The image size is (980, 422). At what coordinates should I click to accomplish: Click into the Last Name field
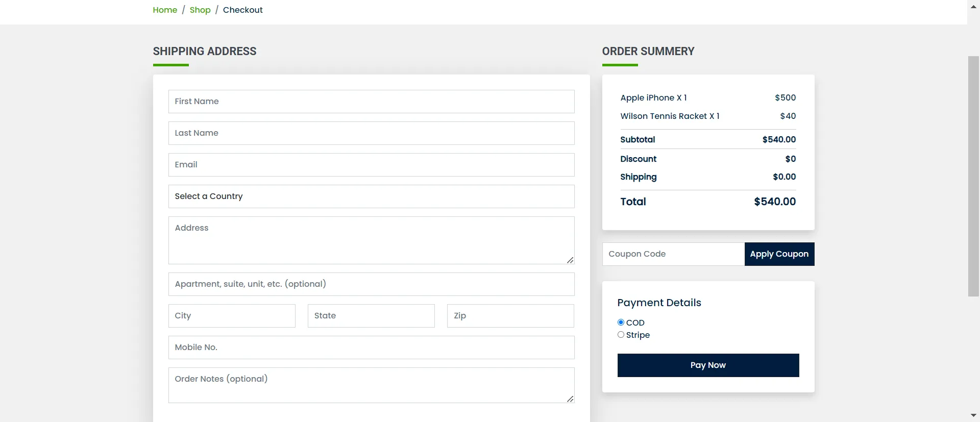(371, 133)
